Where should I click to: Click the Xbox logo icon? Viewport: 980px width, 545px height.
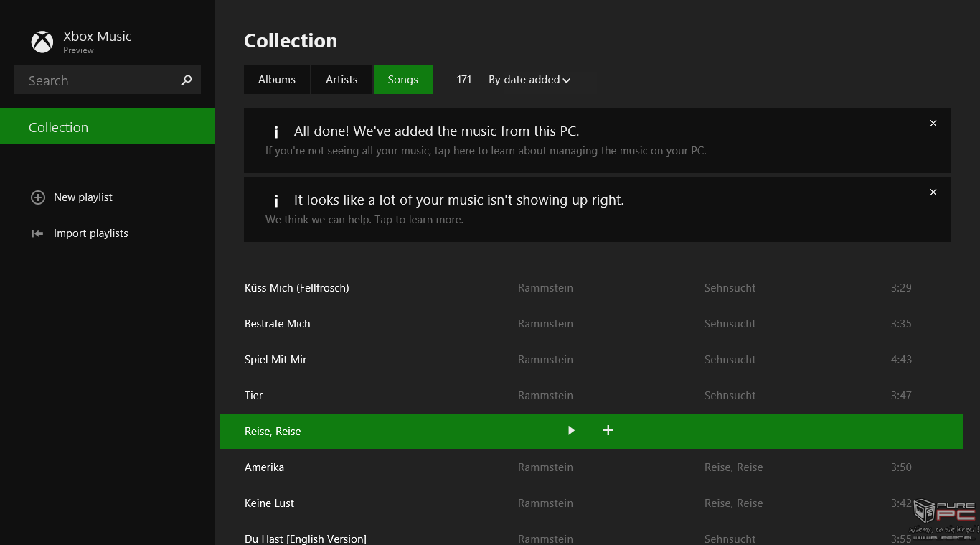point(42,42)
